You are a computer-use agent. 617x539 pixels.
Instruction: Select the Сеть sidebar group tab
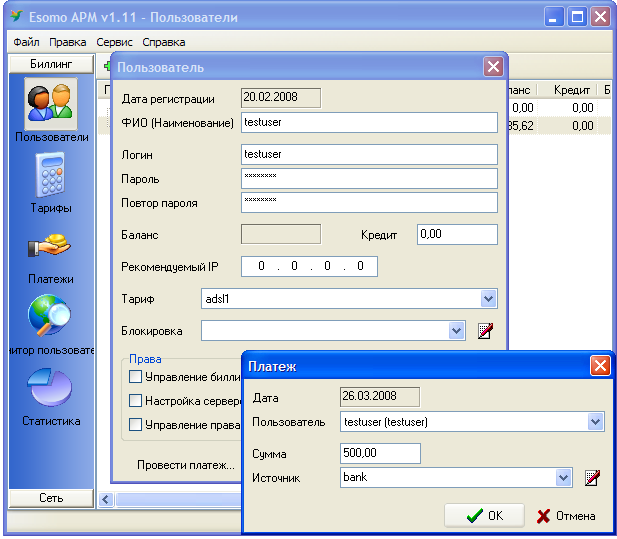pos(51,498)
